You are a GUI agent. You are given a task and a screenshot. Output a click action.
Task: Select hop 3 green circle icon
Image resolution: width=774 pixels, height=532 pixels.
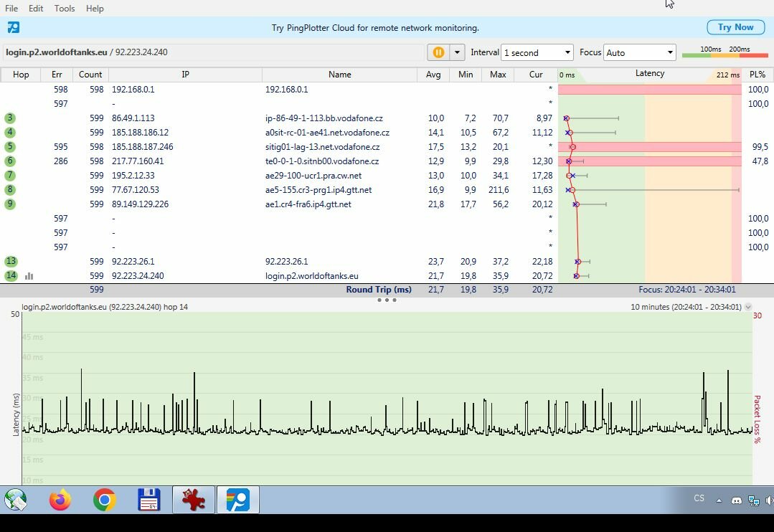point(10,118)
